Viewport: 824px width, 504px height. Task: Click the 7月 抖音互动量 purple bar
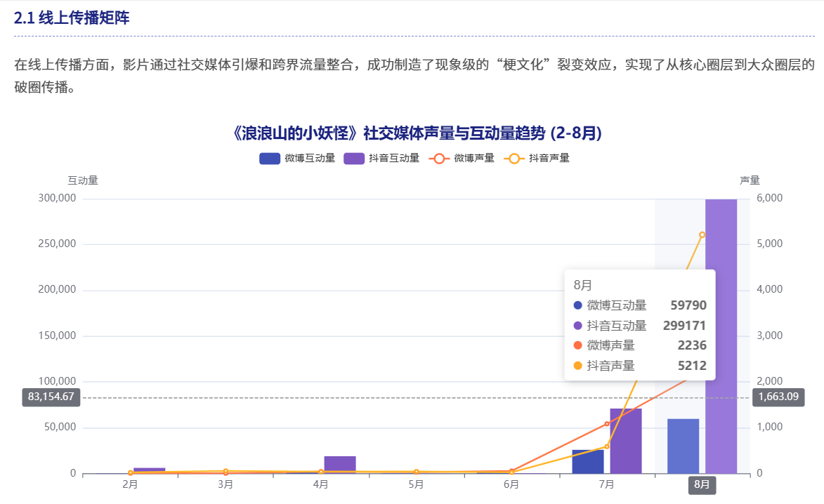click(x=626, y=441)
